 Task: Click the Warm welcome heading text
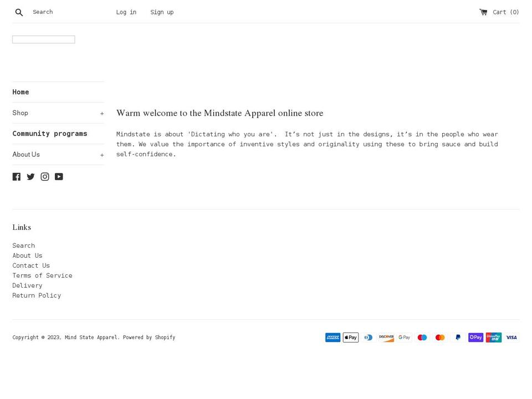220,113
